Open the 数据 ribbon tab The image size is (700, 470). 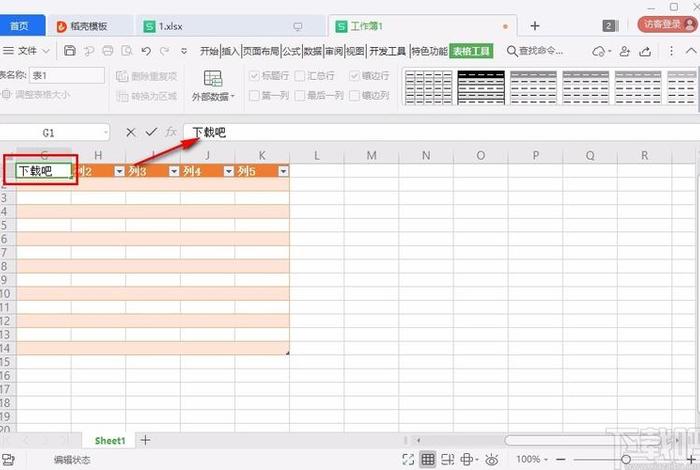[x=313, y=51]
